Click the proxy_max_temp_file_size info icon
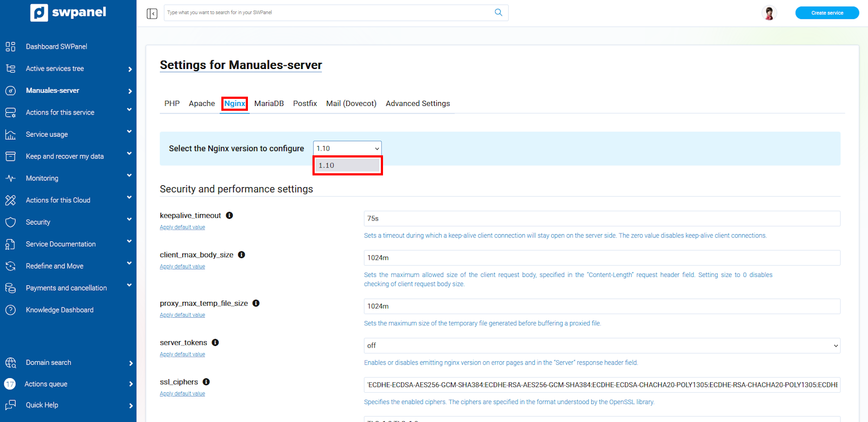 click(x=256, y=303)
